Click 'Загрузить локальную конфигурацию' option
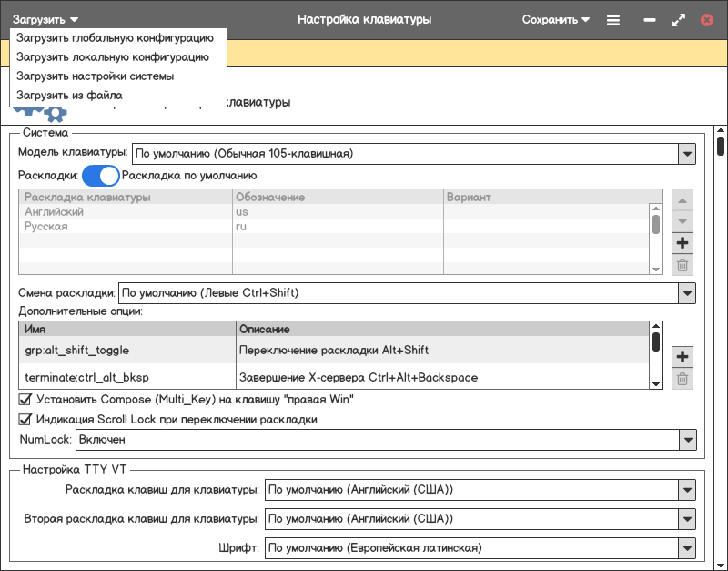 113,57
